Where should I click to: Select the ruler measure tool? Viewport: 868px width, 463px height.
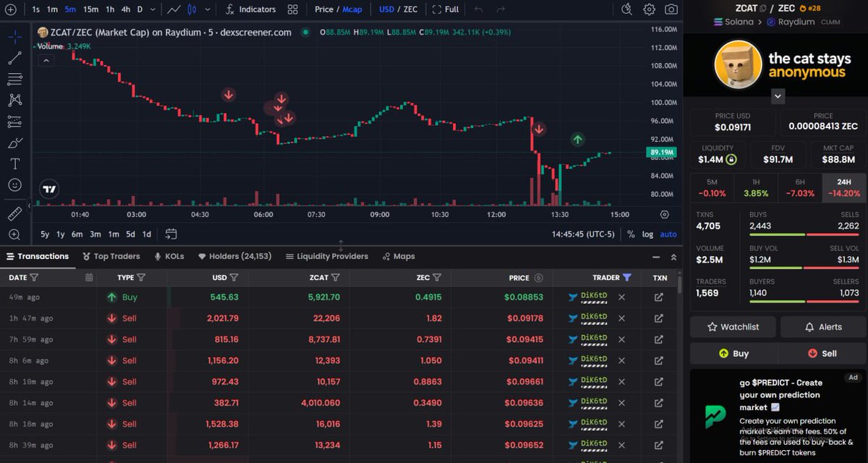(x=14, y=213)
